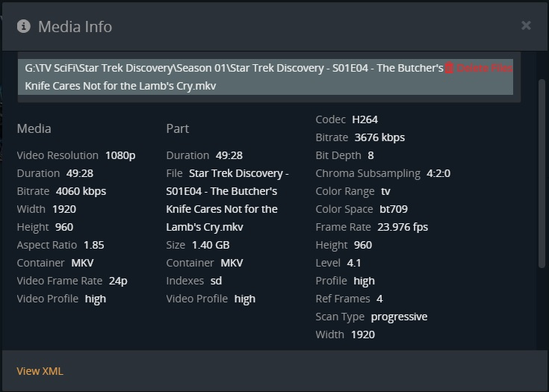The height and width of the screenshot is (392, 549).
Task: Click the Media section heading
Action: pyautogui.click(x=34, y=128)
